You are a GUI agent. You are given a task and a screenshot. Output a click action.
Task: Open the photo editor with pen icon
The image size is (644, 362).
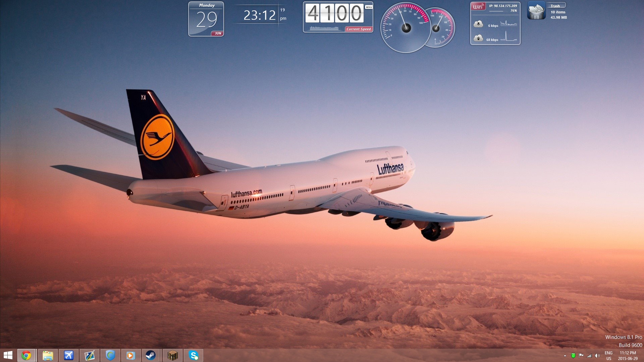tap(90, 355)
